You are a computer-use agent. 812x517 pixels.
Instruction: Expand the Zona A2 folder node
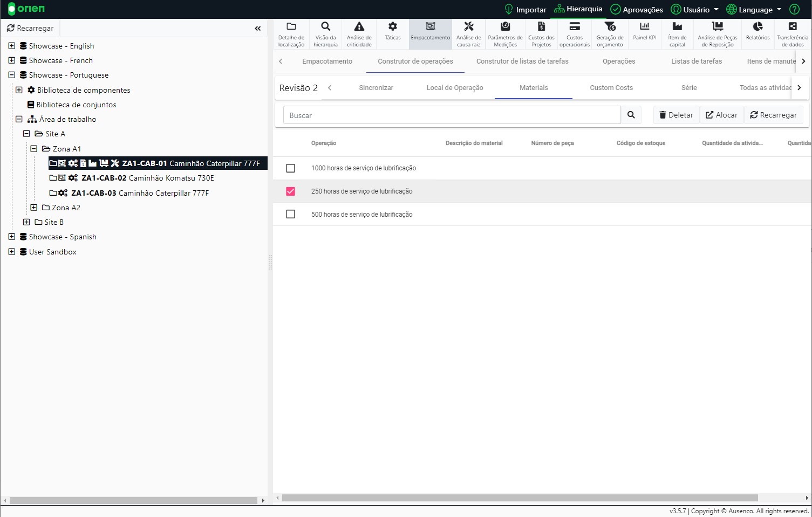click(x=34, y=208)
